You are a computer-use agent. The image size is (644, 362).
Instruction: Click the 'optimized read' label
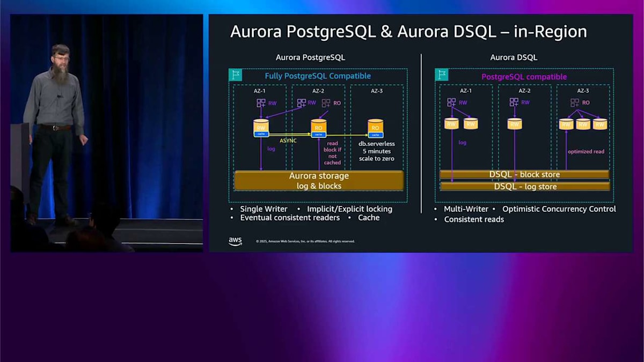(x=586, y=151)
